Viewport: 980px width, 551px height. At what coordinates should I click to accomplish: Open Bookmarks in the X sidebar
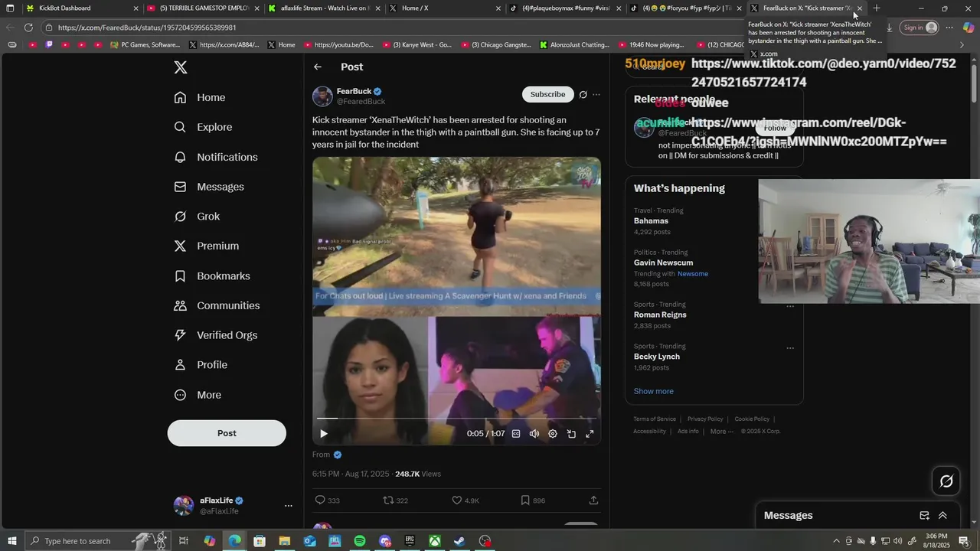pos(212,275)
